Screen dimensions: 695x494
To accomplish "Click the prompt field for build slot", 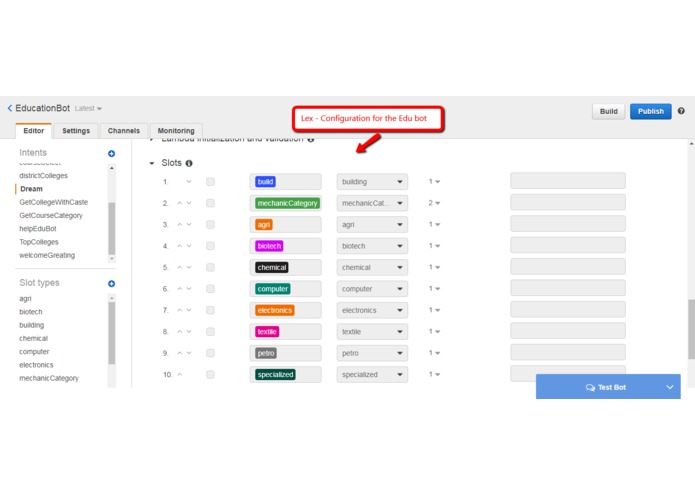I will coord(568,181).
